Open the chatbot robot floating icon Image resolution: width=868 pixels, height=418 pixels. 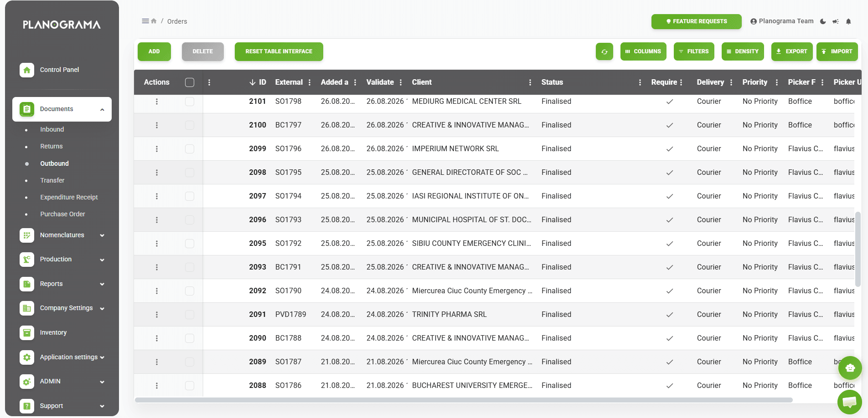coord(850,368)
